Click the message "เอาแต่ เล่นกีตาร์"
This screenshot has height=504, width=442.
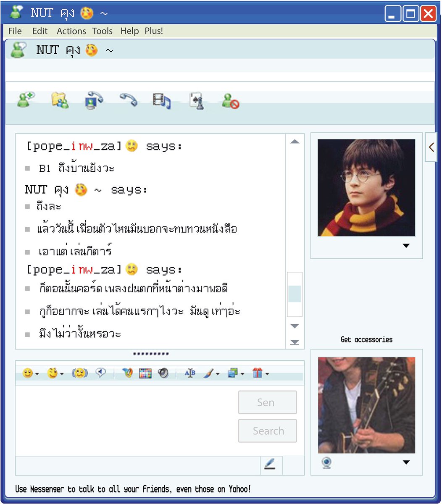(x=75, y=251)
